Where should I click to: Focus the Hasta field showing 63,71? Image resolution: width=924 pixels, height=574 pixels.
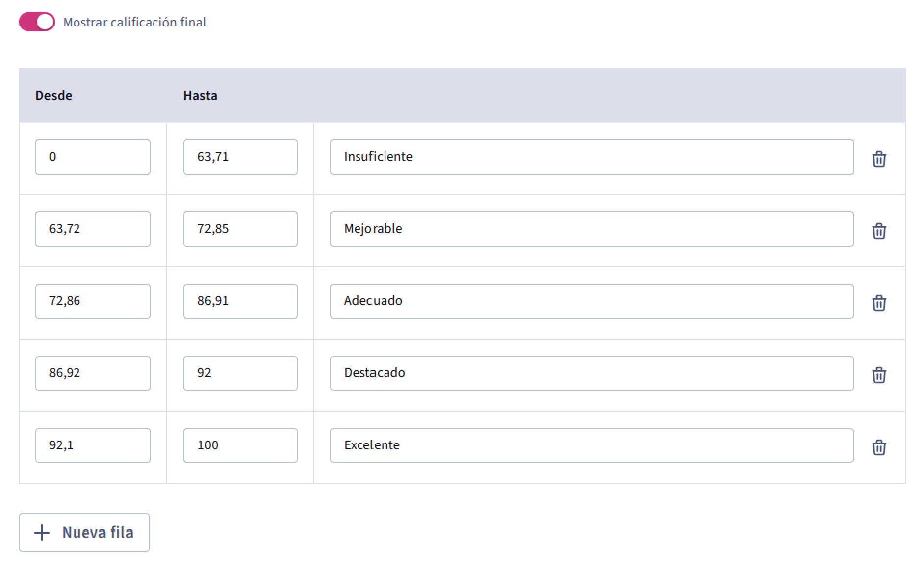coord(240,157)
